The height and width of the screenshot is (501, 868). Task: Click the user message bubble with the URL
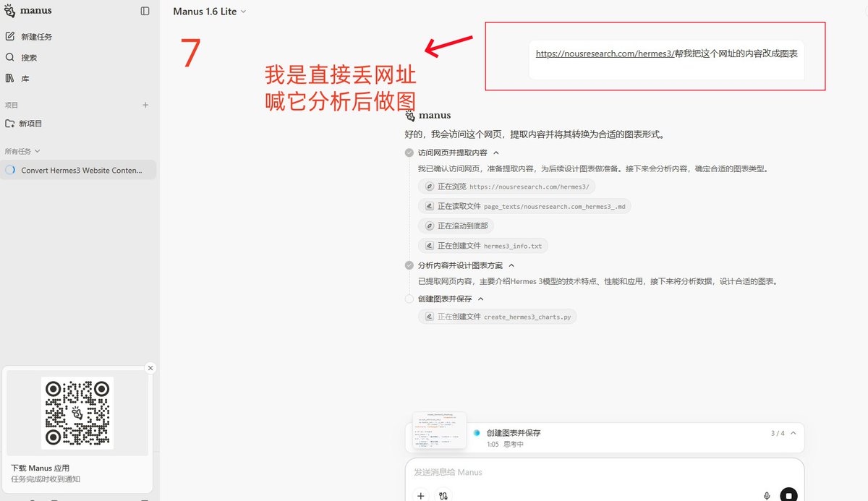(x=666, y=59)
